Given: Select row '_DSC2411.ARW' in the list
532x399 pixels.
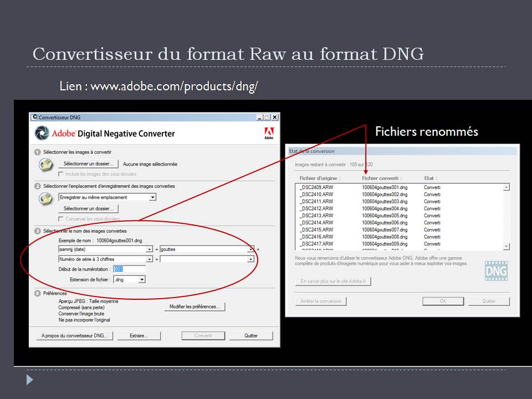Looking at the screenshot, I should 399,202.
